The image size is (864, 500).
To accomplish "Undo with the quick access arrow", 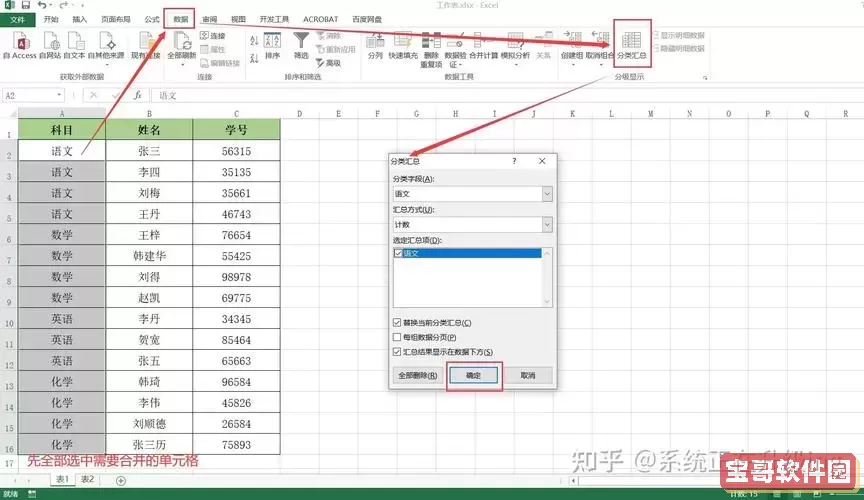I will (x=42, y=5).
